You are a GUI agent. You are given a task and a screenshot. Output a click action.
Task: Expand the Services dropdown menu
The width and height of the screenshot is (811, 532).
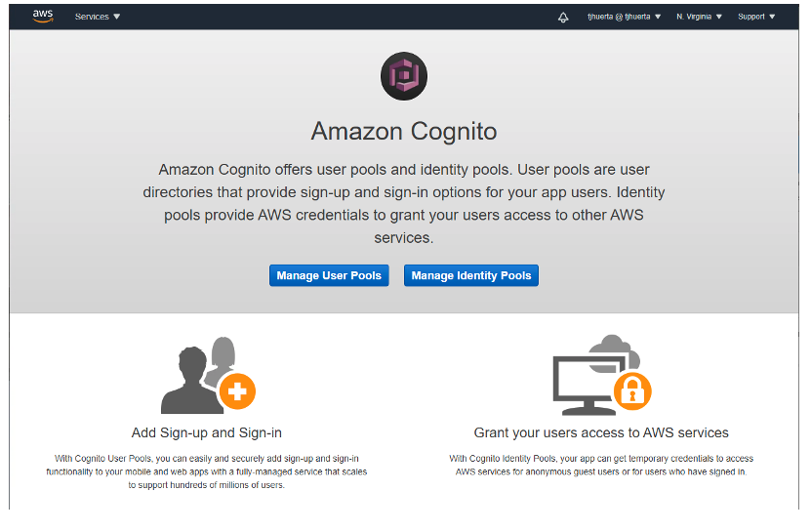click(x=98, y=17)
